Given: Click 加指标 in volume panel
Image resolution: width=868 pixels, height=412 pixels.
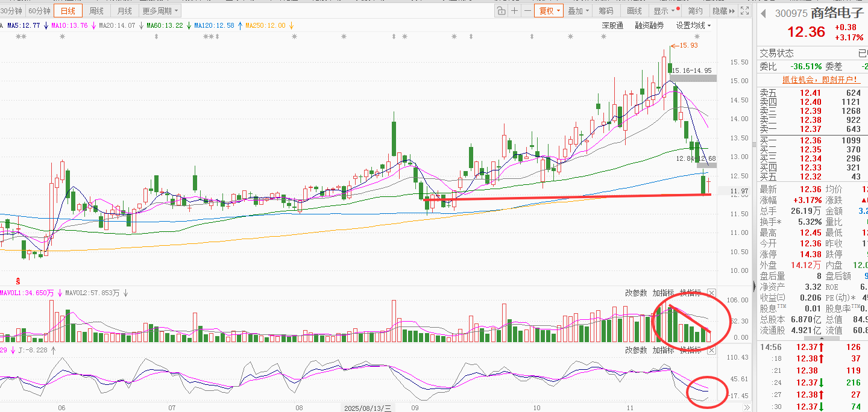Looking at the screenshot, I should [663, 293].
